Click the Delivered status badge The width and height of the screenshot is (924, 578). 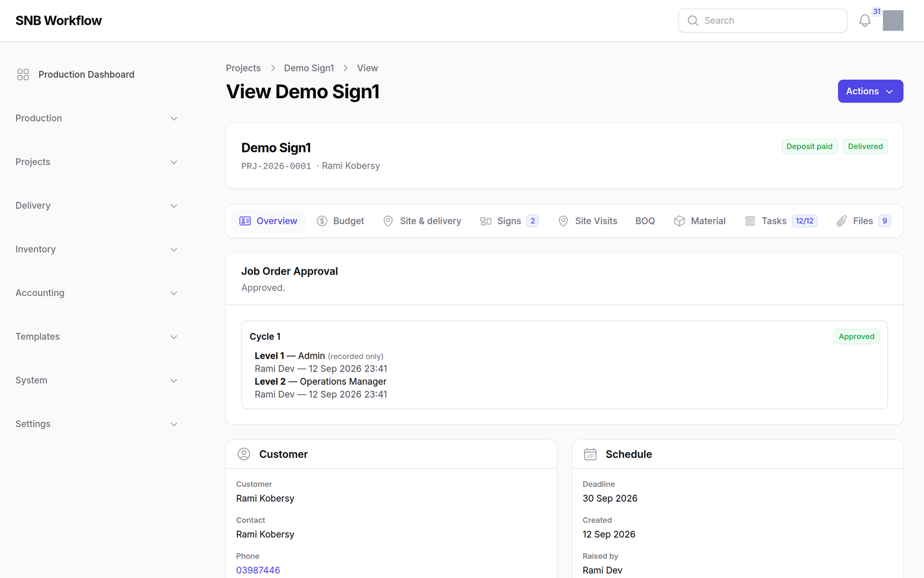[865, 146]
